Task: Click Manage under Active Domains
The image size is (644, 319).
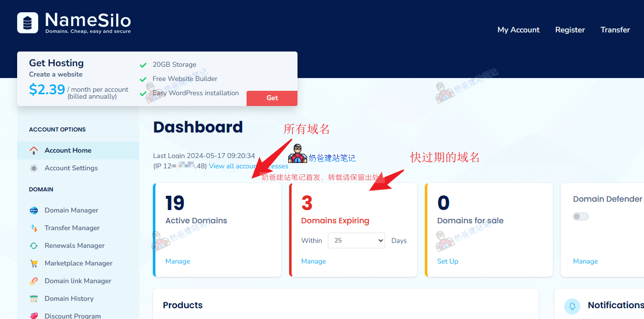Action: 177,262
